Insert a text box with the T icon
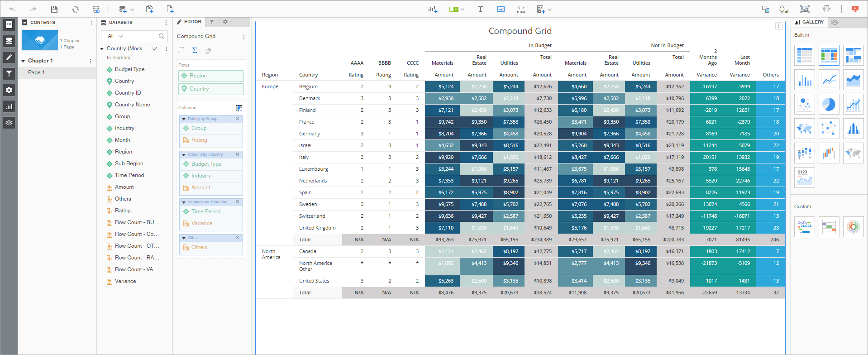The height and width of the screenshot is (355, 868). [480, 10]
